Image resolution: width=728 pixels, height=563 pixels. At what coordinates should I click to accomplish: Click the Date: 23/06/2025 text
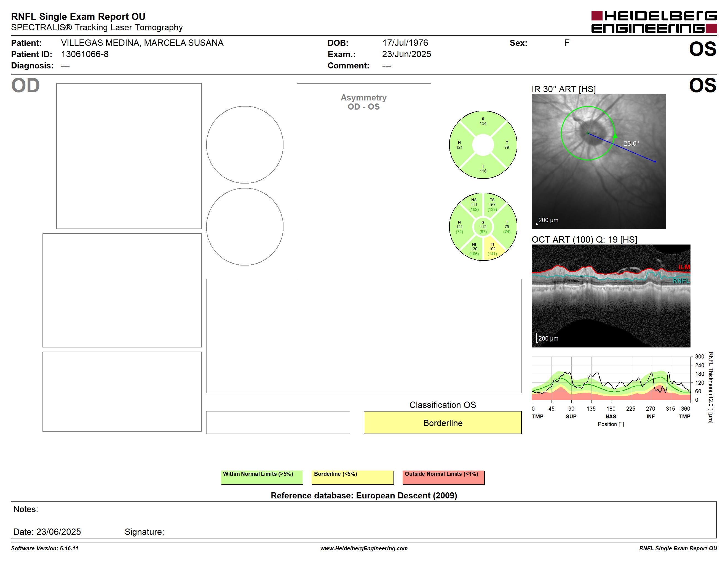47,532
